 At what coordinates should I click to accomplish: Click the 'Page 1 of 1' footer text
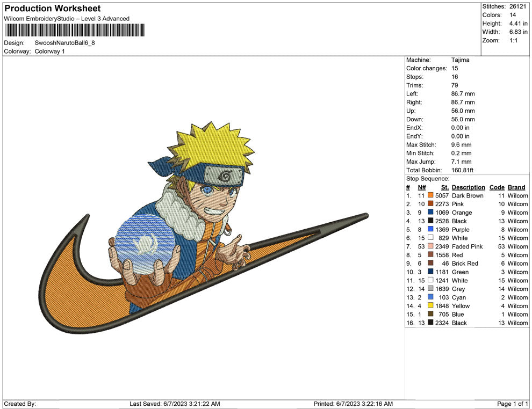click(512, 404)
